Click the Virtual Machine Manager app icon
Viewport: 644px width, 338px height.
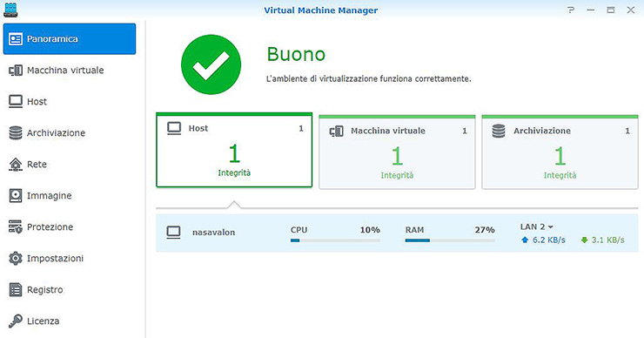10,10
